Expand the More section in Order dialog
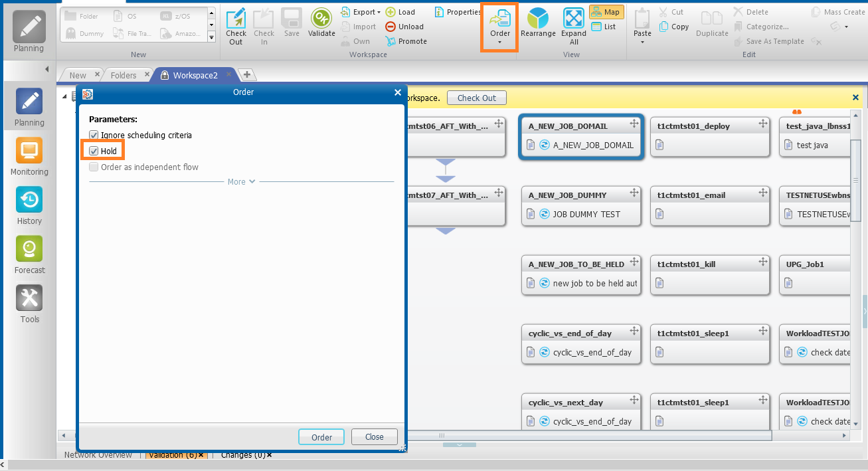 coord(241,181)
